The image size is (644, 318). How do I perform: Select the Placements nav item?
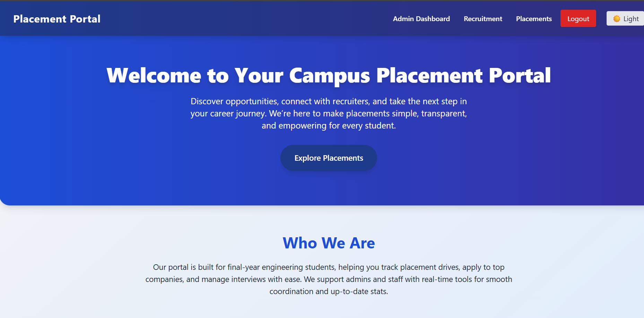pos(534,19)
